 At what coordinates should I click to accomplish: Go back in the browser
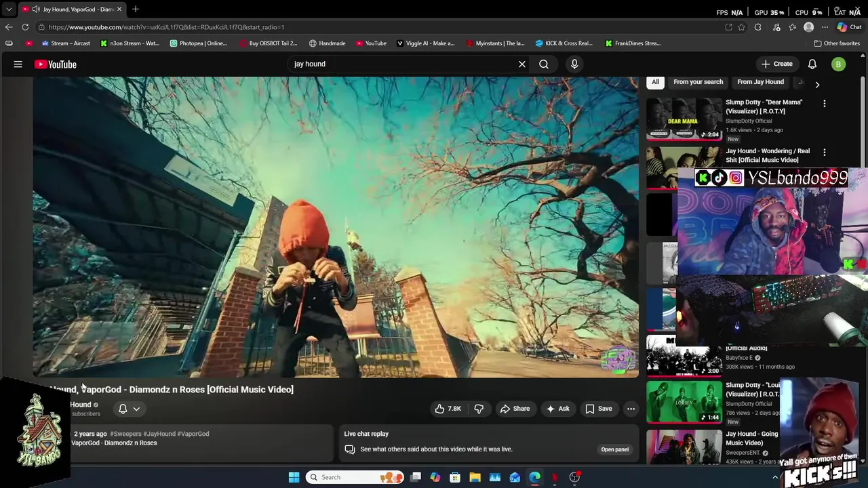(9, 27)
